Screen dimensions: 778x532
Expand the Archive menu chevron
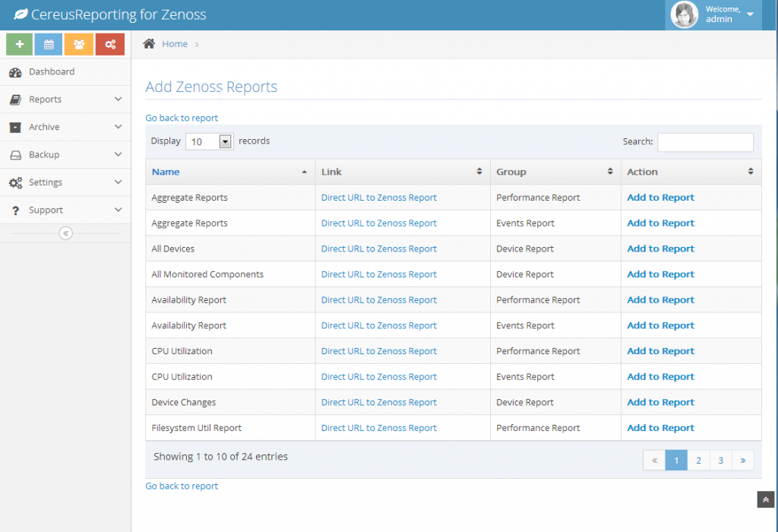(118, 127)
